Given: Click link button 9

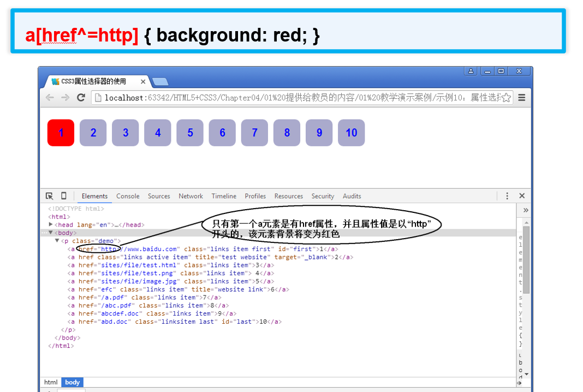Looking at the screenshot, I should [x=319, y=133].
